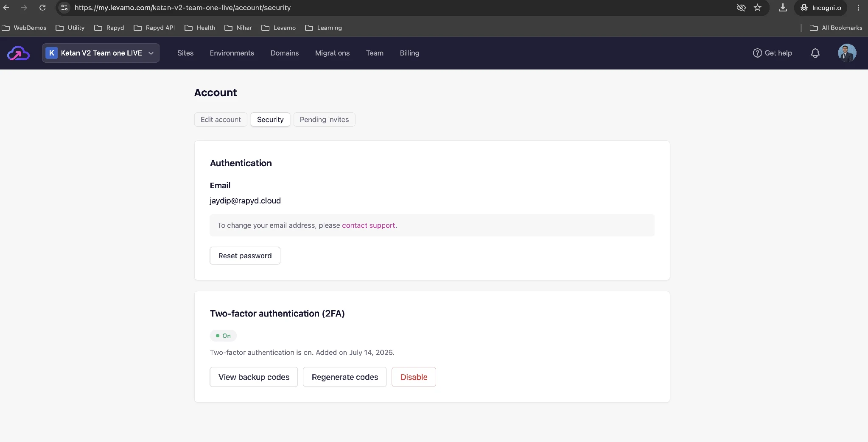Open the Nihar bookmark folder

pyautogui.click(x=238, y=28)
